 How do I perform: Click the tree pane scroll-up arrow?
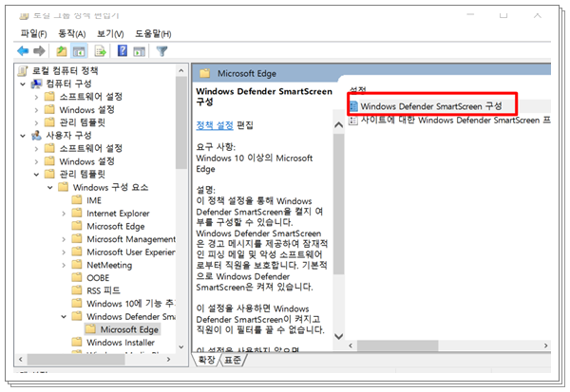(x=181, y=71)
